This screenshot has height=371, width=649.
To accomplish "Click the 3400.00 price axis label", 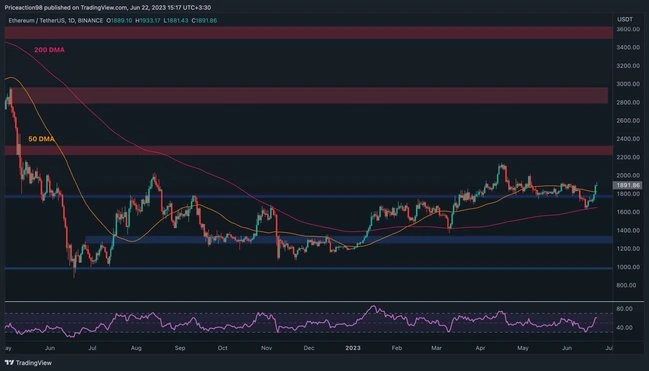I will [x=627, y=48].
